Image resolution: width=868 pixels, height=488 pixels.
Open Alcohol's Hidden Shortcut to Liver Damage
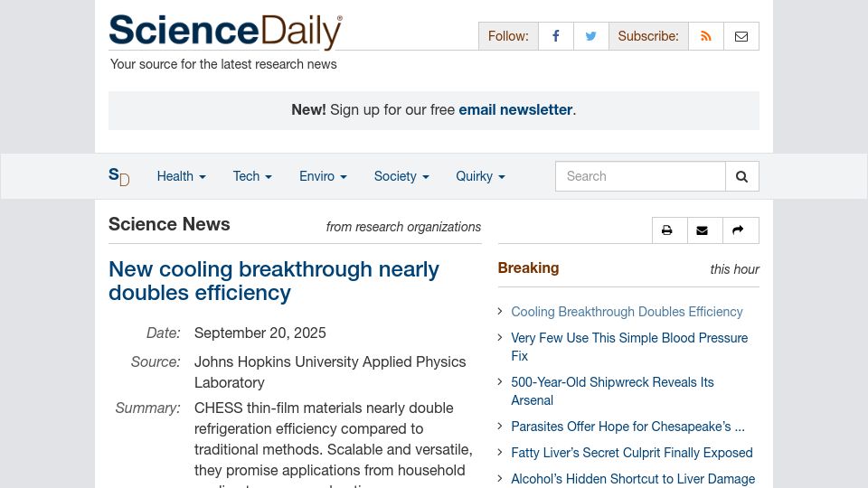[x=633, y=479]
